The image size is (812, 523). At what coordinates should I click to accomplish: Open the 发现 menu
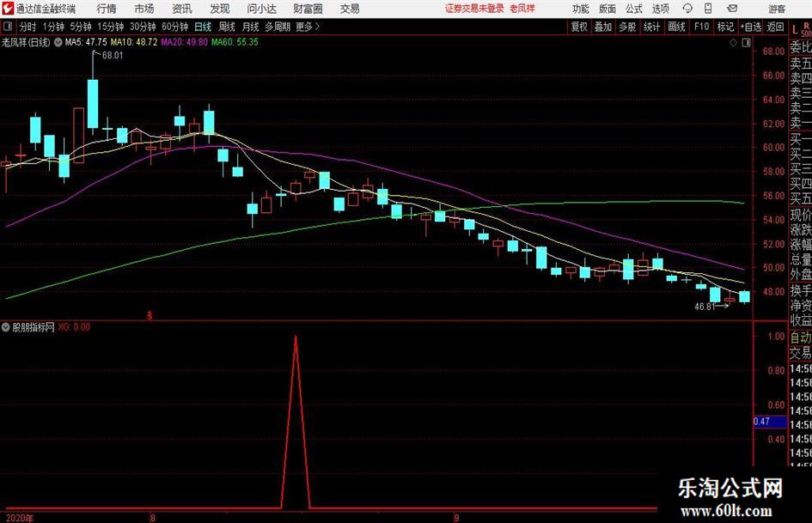[220, 9]
